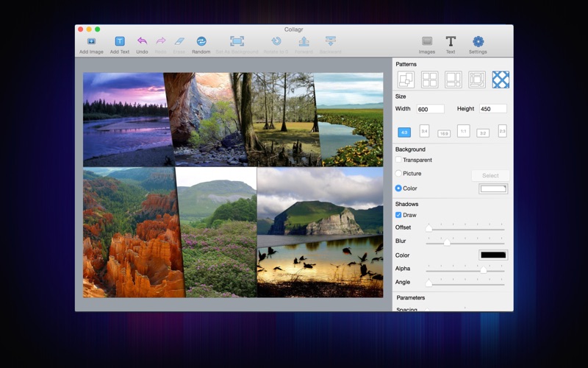Select the 16:9 aspect ratio

(444, 133)
